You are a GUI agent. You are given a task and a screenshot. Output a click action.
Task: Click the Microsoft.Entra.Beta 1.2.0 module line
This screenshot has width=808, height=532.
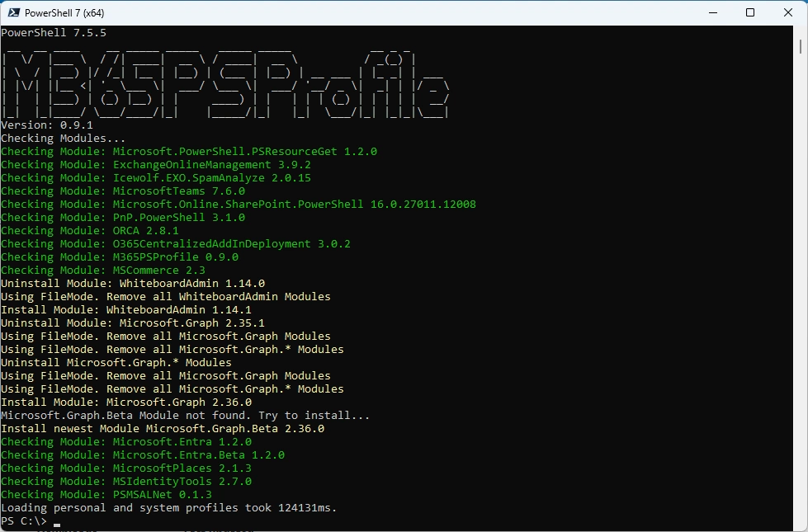pyautogui.click(x=142, y=455)
